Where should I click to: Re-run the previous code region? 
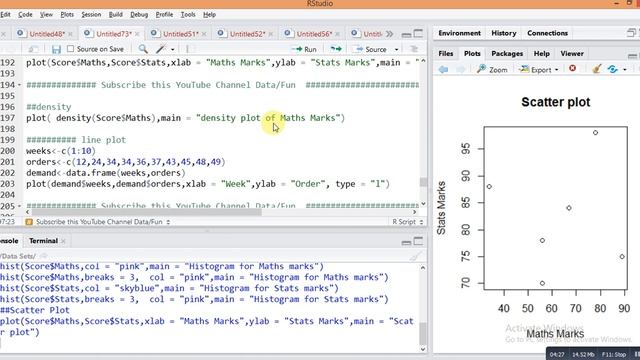[336, 49]
